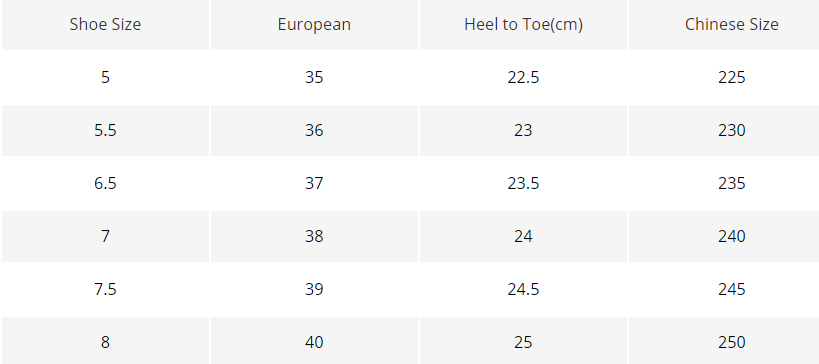The height and width of the screenshot is (364, 819).
Task: Select shoe size 7.5 cell
Action: [105, 289]
